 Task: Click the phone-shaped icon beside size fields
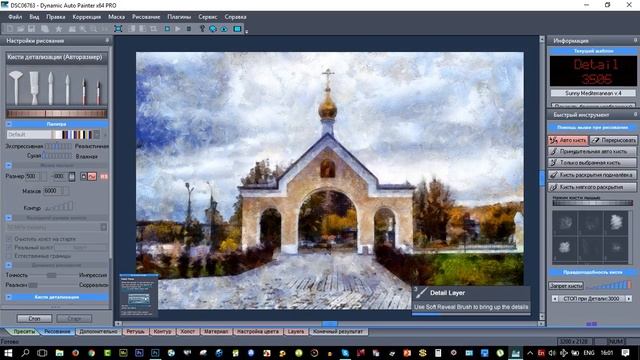[72, 176]
